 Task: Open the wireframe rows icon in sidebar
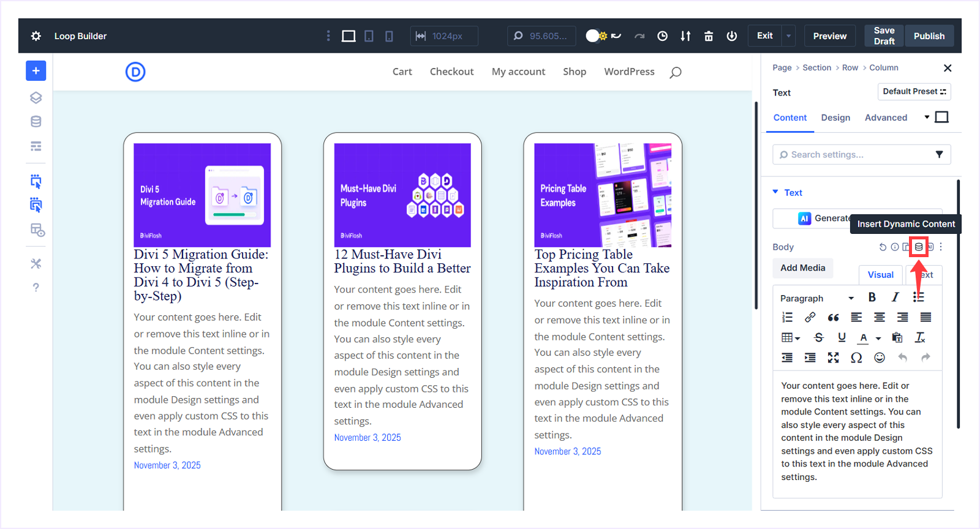pos(36,146)
